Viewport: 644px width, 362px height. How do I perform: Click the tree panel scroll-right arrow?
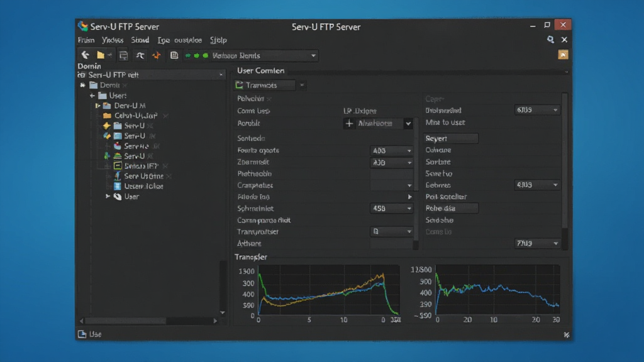coord(215,321)
